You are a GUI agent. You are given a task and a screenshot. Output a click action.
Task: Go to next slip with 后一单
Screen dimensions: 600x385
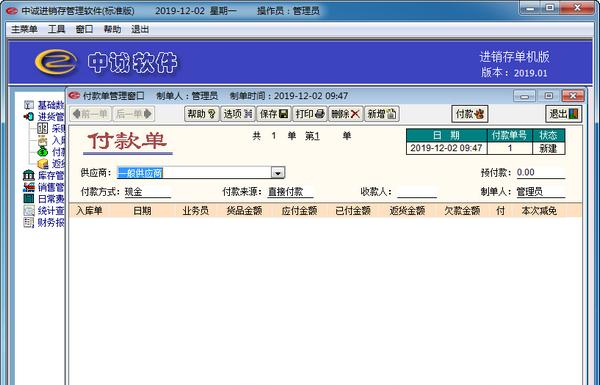[134, 114]
